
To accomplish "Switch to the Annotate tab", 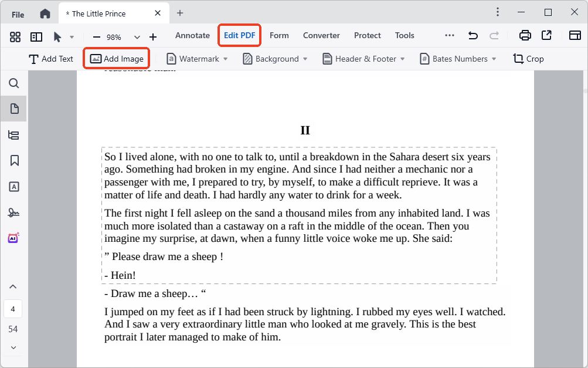I will [192, 35].
